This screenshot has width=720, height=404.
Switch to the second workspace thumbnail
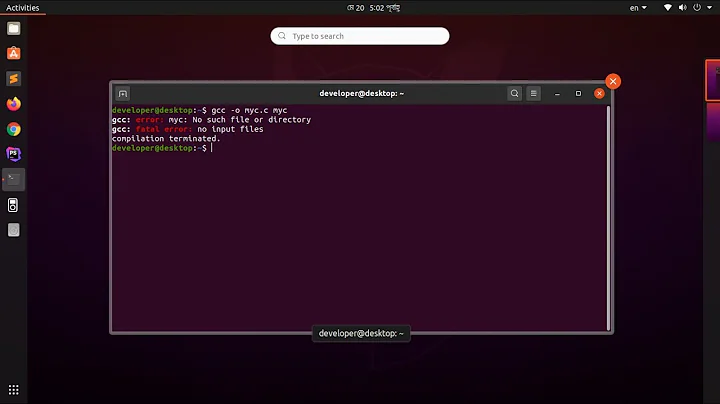pos(713,123)
